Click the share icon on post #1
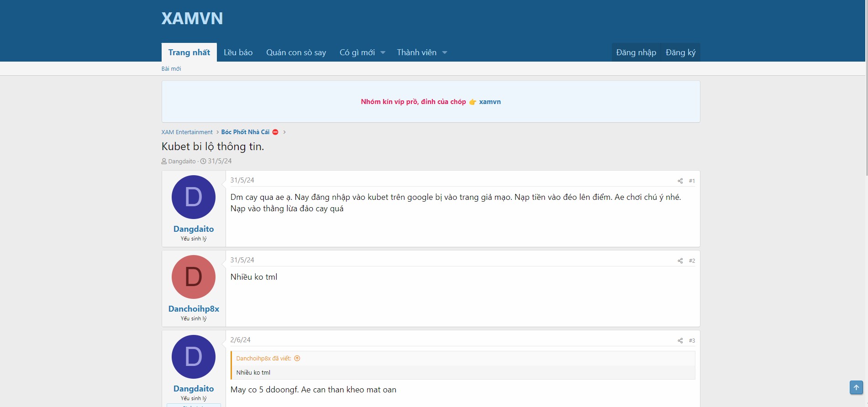Image resolution: width=868 pixels, height=407 pixels. tap(680, 181)
